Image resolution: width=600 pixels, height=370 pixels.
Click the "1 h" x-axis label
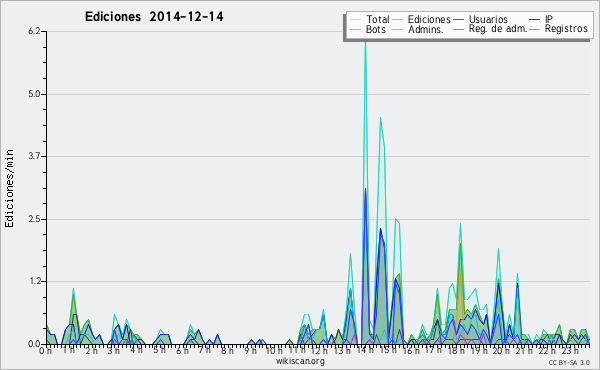tap(69, 350)
